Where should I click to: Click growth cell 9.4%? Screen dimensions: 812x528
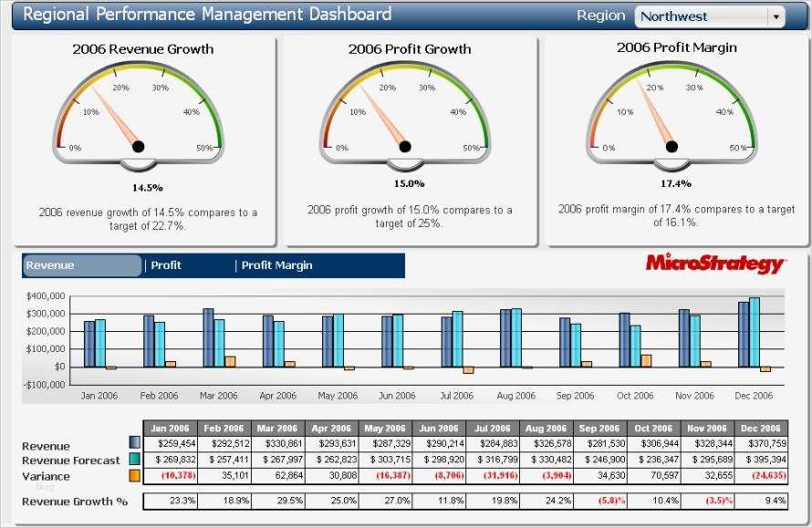point(761,501)
